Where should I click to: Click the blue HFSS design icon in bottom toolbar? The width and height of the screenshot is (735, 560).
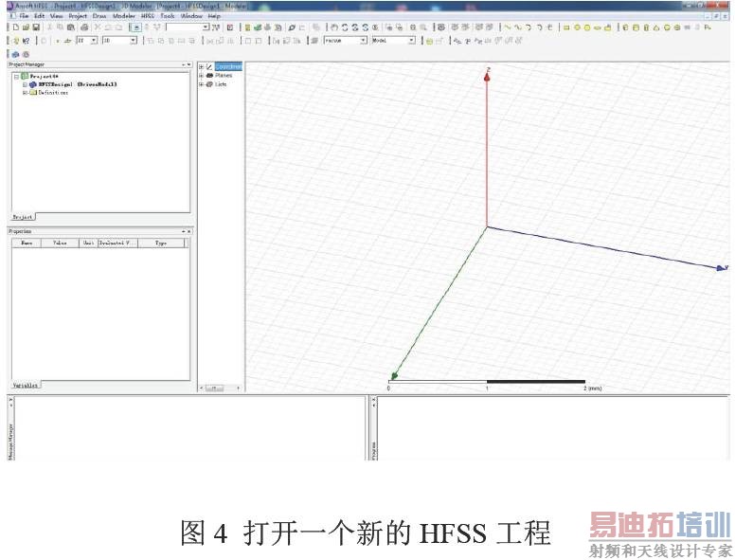[x=15, y=54]
